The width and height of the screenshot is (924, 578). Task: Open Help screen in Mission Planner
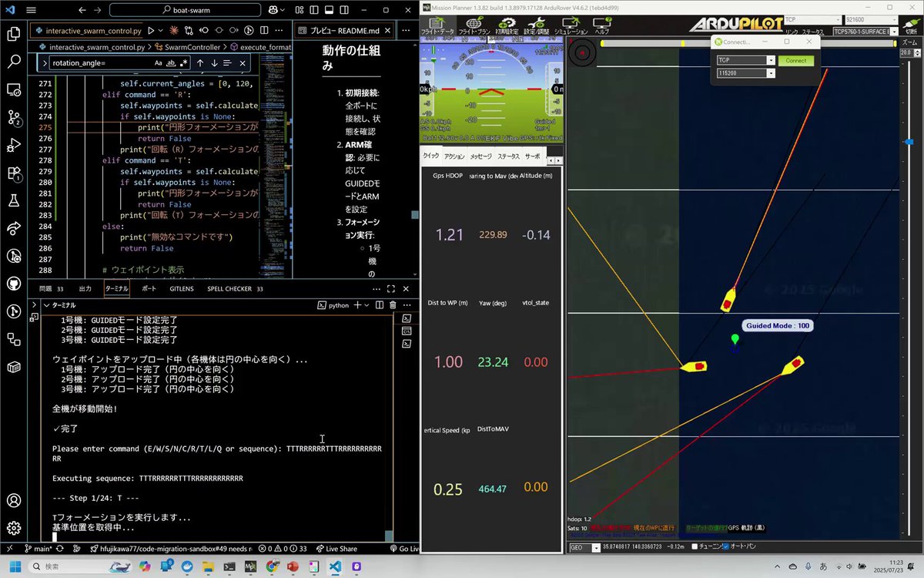602,26
